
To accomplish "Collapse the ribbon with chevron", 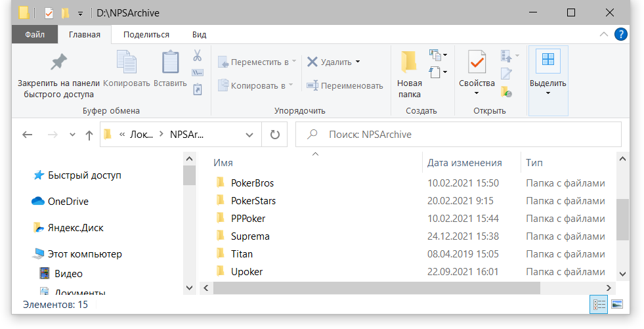I will tap(604, 35).
